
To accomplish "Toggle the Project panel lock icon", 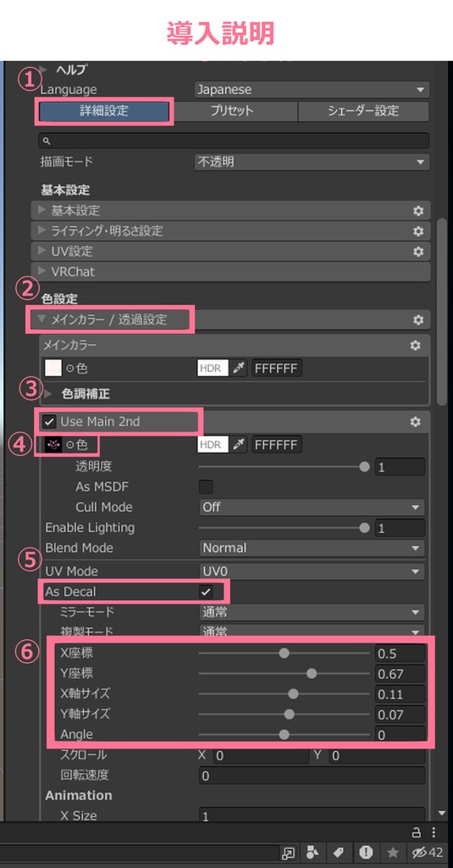I will tap(416, 832).
